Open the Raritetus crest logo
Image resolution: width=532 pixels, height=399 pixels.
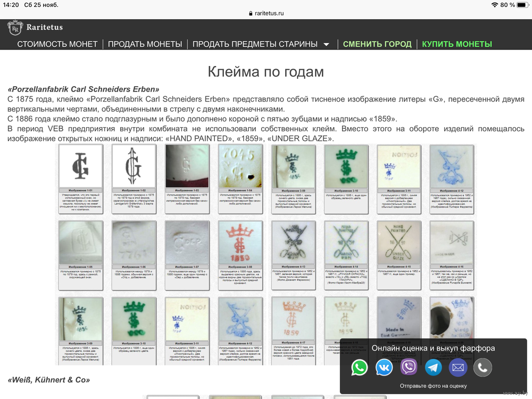[x=15, y=28]
